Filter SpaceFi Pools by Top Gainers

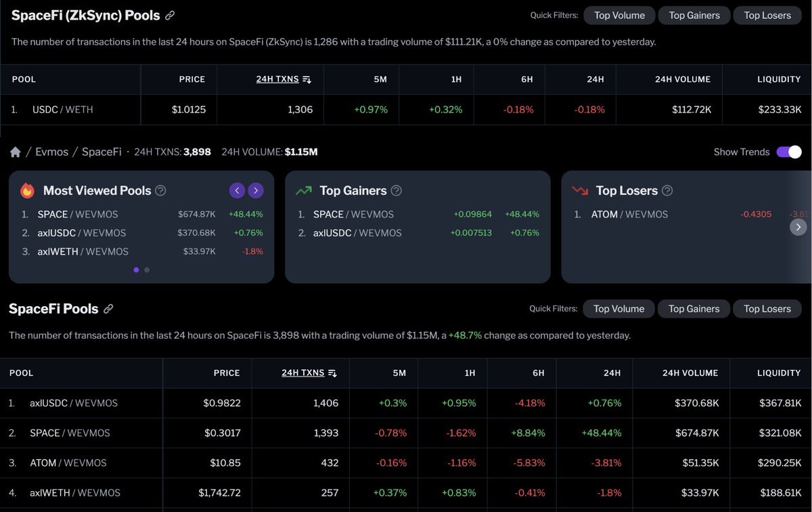click(x=694, y=309)
